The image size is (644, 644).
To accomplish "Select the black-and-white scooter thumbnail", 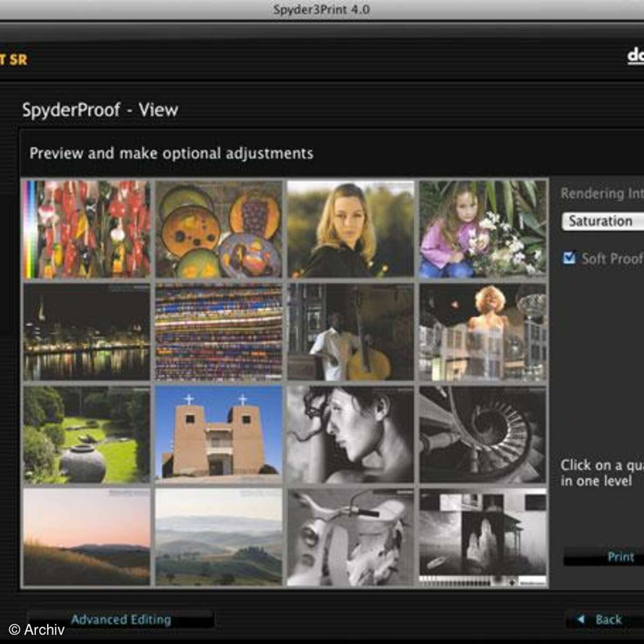I will click(350, 537).
